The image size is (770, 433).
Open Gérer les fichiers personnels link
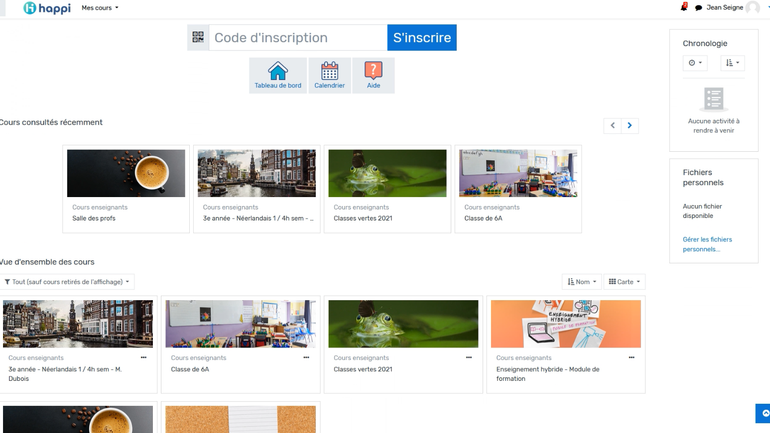[707, 244]
